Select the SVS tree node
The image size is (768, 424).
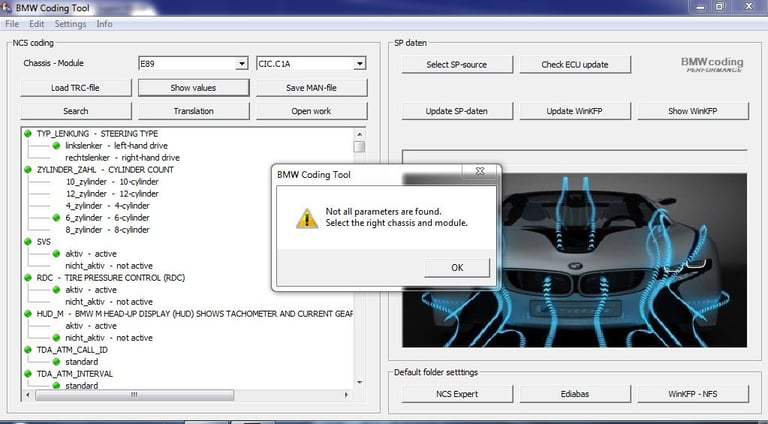point(43,241)
